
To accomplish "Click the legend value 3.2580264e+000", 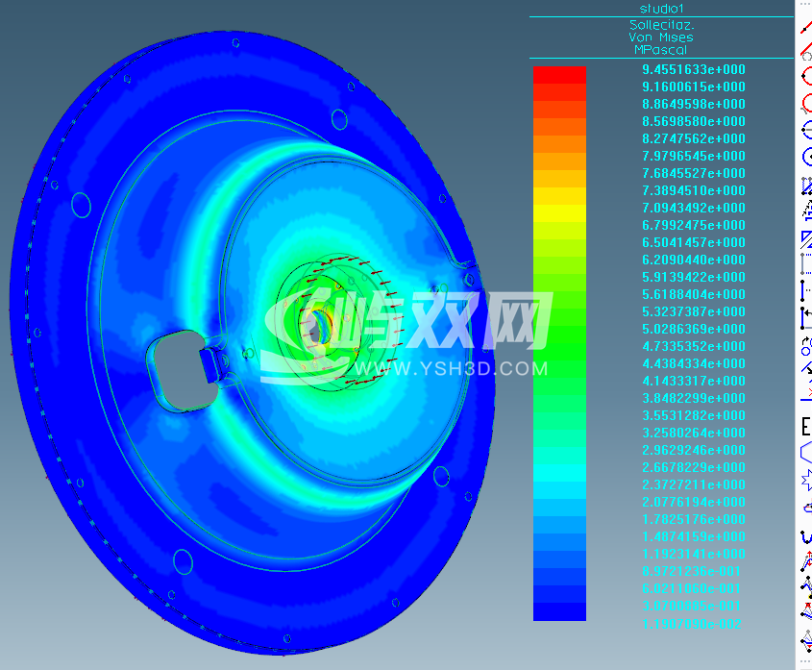I will pyautogui.click(x=694, y=433).
